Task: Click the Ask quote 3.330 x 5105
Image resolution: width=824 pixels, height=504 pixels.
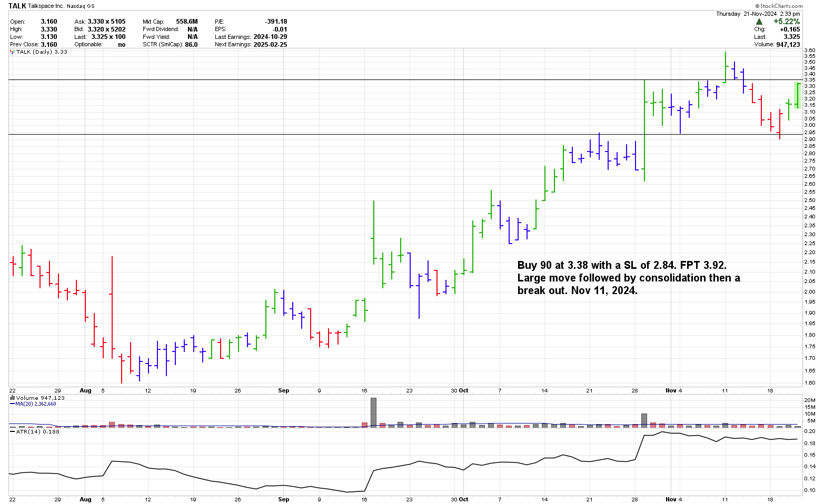Action: [x=107, y=22]
